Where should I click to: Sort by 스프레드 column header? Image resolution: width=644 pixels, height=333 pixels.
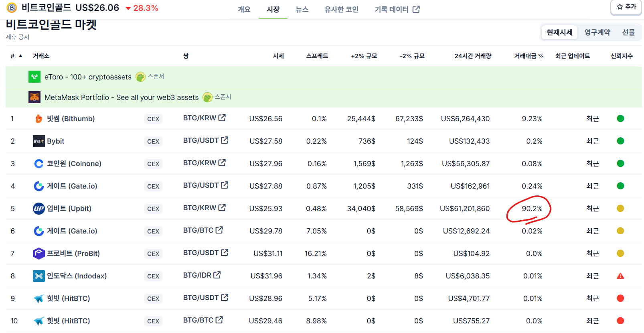tap(317, 56)
